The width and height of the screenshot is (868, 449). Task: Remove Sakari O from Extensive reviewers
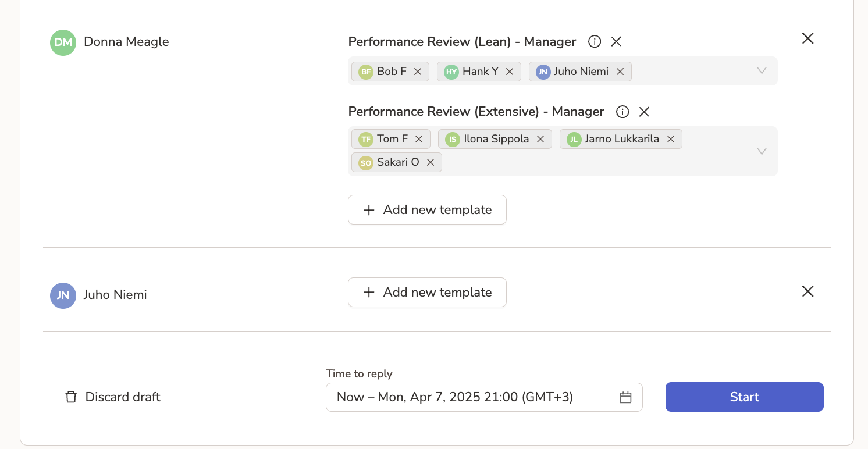coord(430,162)
